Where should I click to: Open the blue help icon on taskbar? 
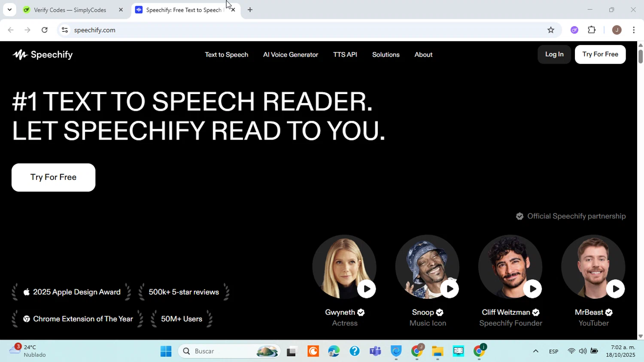354,351
